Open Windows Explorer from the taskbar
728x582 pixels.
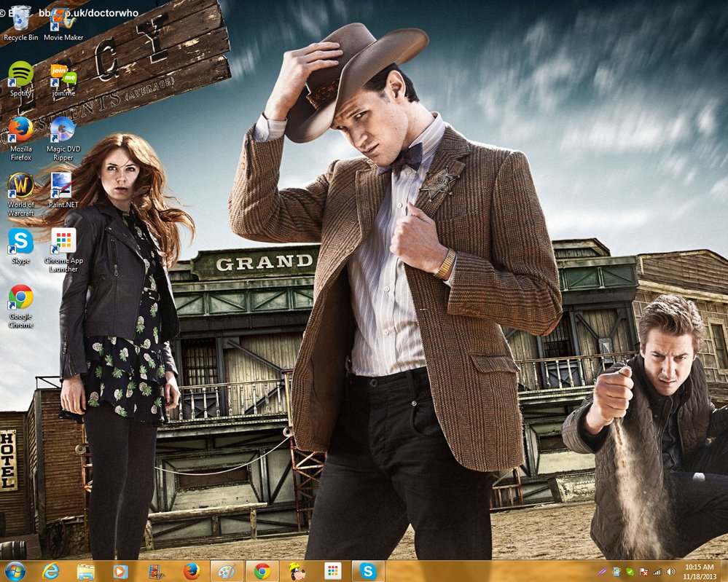tap(85, 571)
